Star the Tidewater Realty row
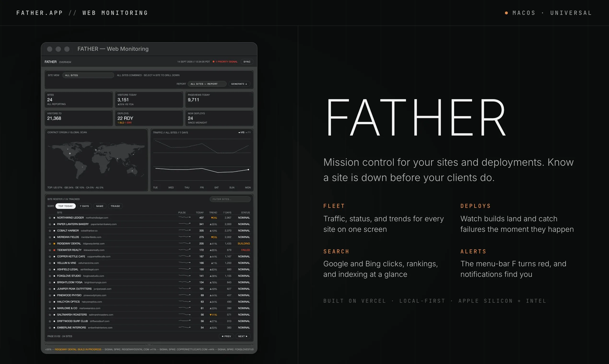The width and height of the screenshot is (609, 364). click(x=50, y=250)
